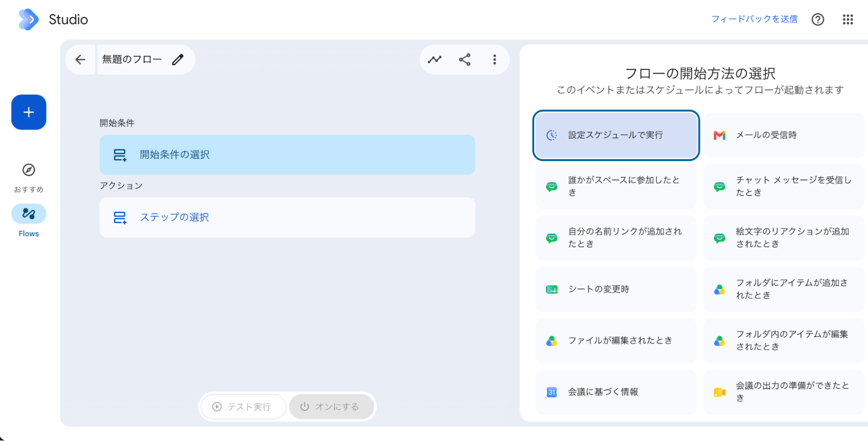The image size is (868, 441).
Task: Click the Flows label in sidebar
Action: (29, 234)
